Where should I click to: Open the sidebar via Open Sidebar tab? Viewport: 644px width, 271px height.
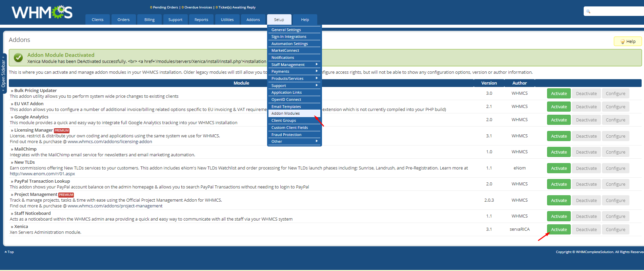[x=3, y=73]
